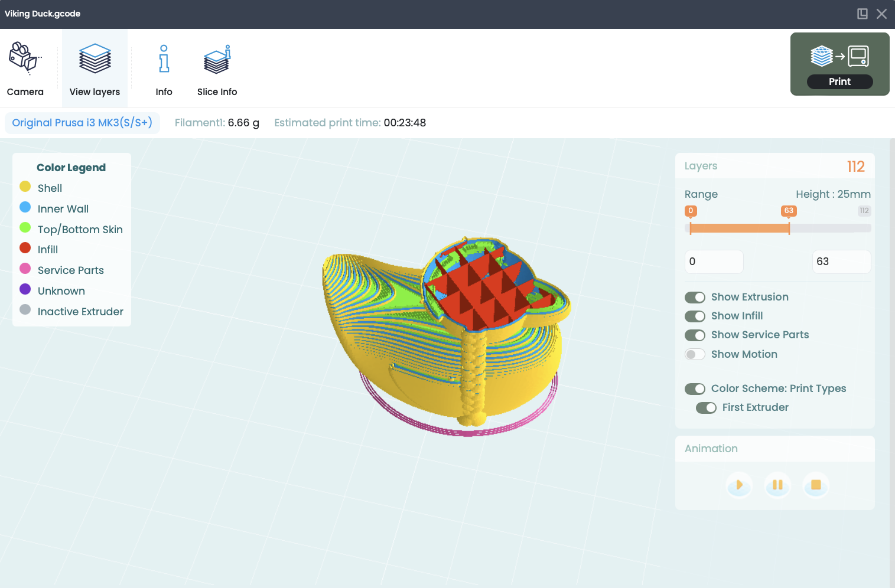The width and height of the screenshot is (895, 588).
Task: Disable the Print Types color scheme
Action: 695,388
